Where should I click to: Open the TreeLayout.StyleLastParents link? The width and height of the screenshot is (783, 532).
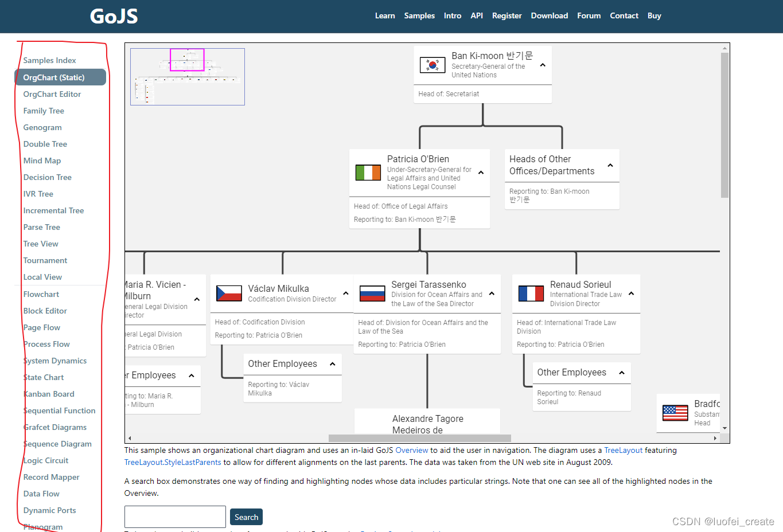[x=173, y=463]
